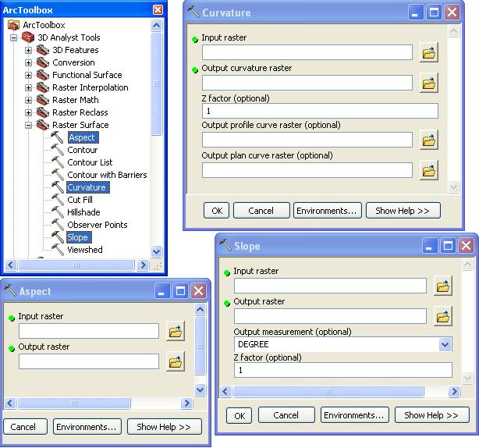Click the hammer icon beside Slope tool

57,237
